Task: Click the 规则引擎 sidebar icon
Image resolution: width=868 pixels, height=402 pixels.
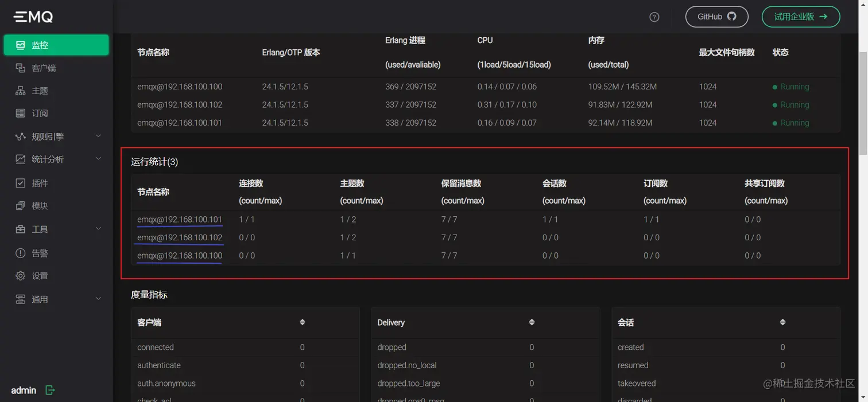Action: click(x=21, y=136)
